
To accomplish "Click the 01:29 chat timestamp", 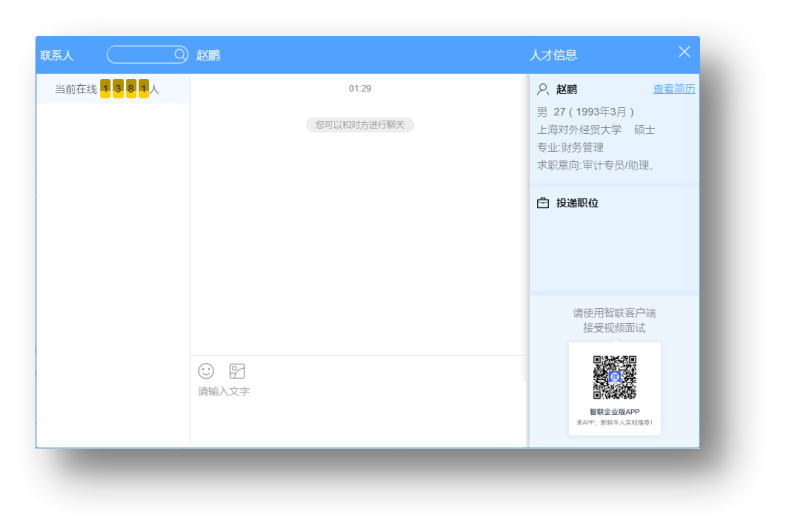I will 360,89.
